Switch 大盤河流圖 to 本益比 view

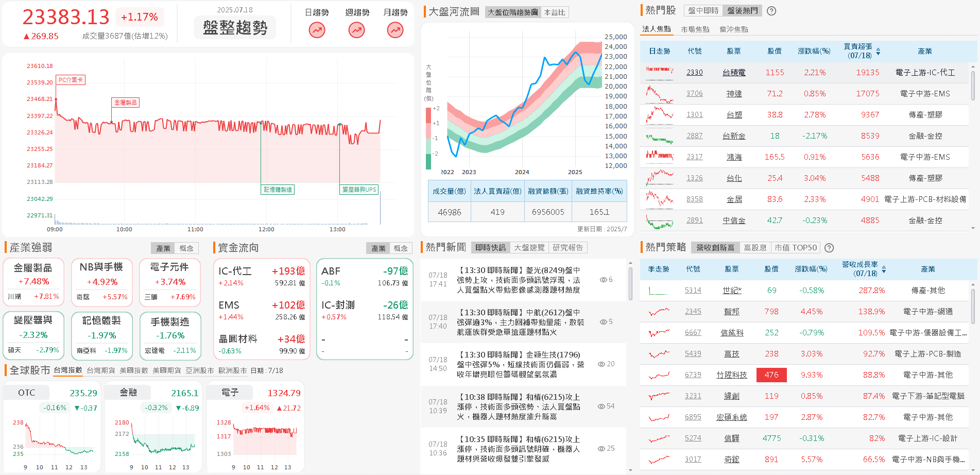click(x=555, y=12)
